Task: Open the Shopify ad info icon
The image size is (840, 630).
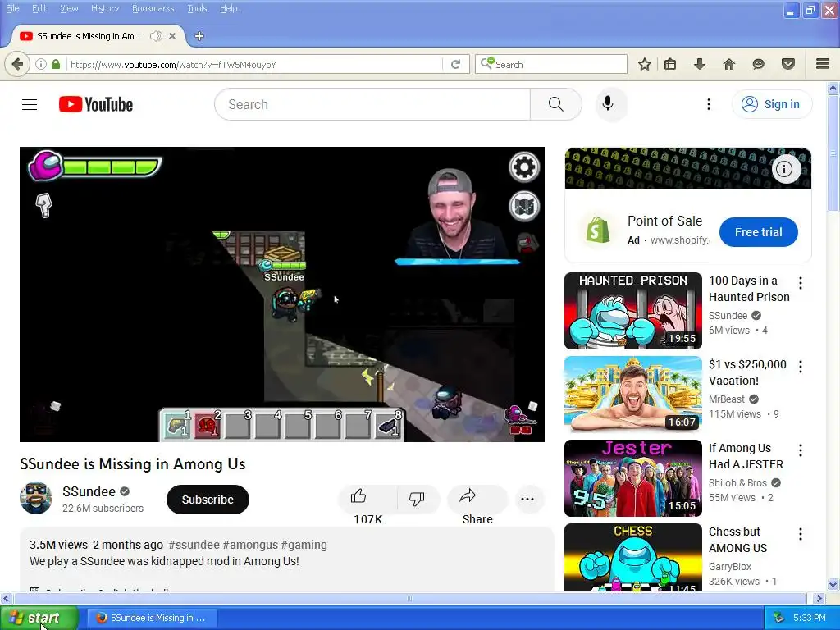Action: [785, 169]
